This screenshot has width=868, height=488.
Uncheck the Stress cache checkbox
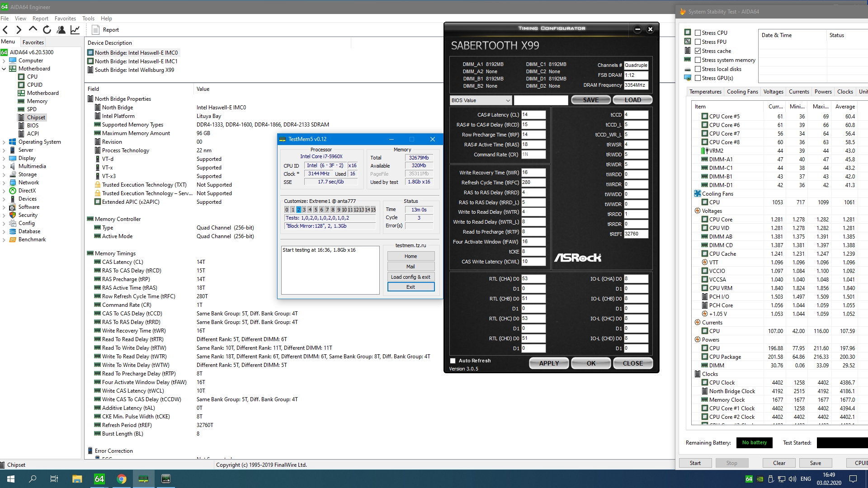click(x=698, y=51)
